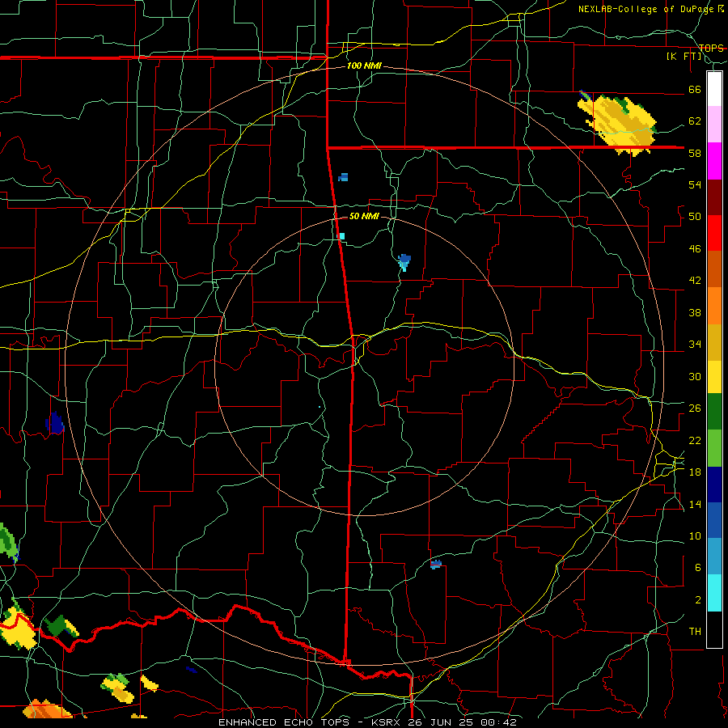Click the "26 JUN 25 00:42" timestamp
The image size is (728, 728).
463,722
